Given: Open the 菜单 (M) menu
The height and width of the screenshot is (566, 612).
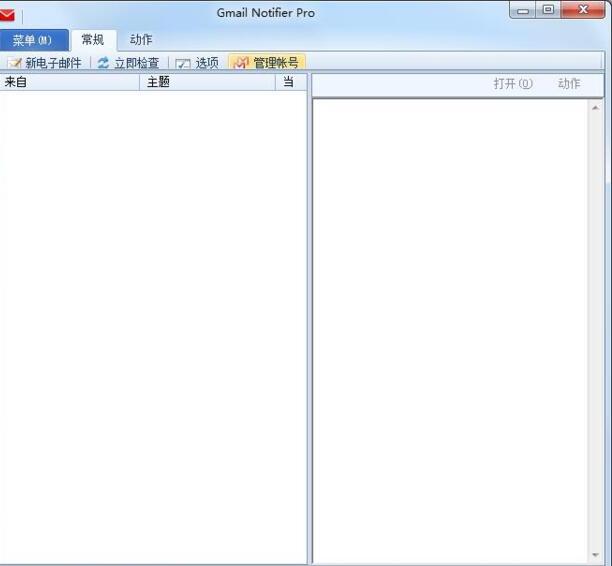Looking at the screenshot, I should point(34,40).
